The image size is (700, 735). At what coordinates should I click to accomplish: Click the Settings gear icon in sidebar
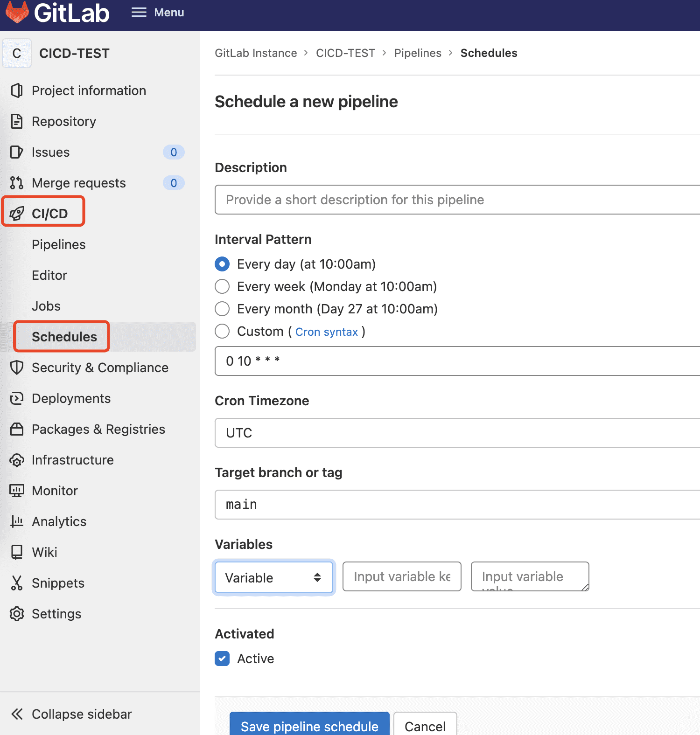[17, 614]
